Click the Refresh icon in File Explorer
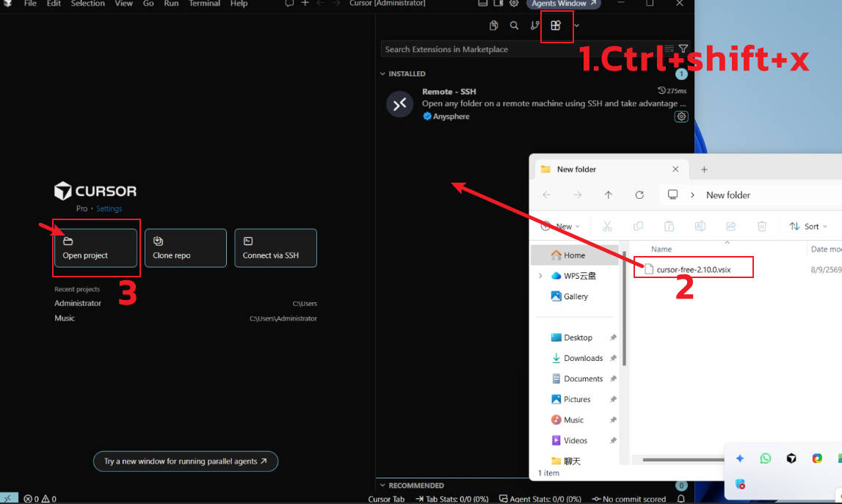Screen dimensions: 842x504 point(639,195)
